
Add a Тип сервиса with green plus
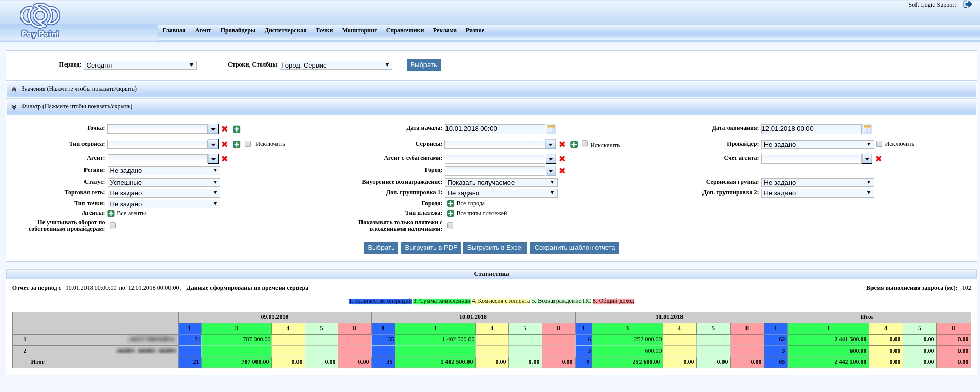tap(237, 144)
